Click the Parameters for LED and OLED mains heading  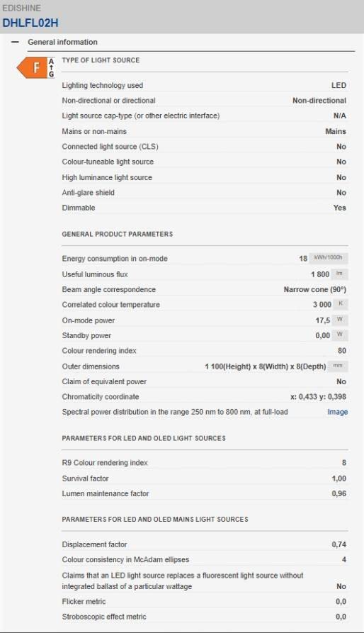155,519
